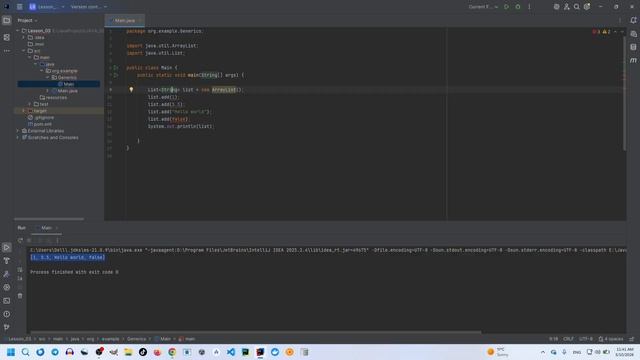The height and width of the screenshot is (360, 640).
Task: Open the Structure tool window
Action: point(7,37)
